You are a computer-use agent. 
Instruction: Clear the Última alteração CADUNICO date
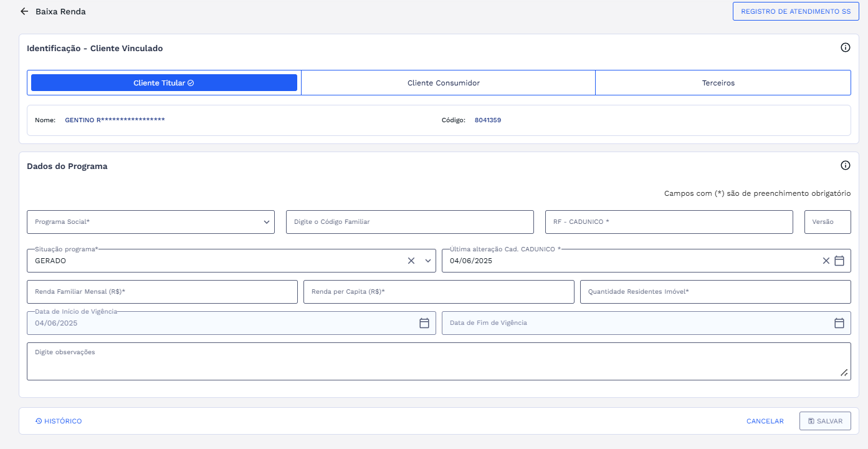click(826, 261)
